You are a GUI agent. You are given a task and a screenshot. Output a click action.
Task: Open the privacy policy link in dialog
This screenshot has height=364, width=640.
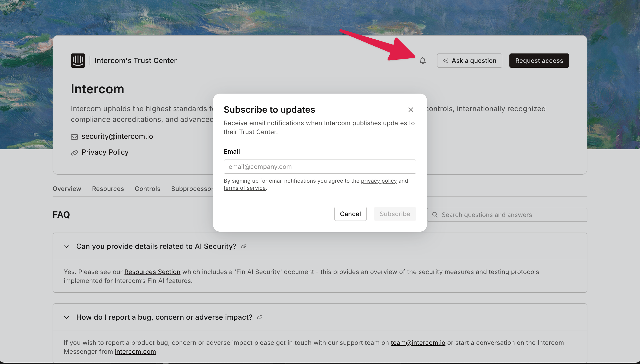pos(379,181)
